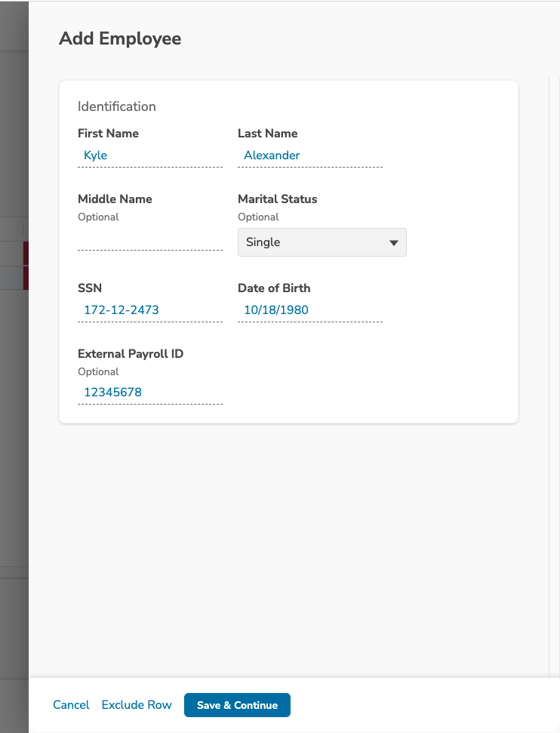The height and width of the screenshot is (733, 560).
Task: Select the Exclude Row link
Action: [137, 704]
